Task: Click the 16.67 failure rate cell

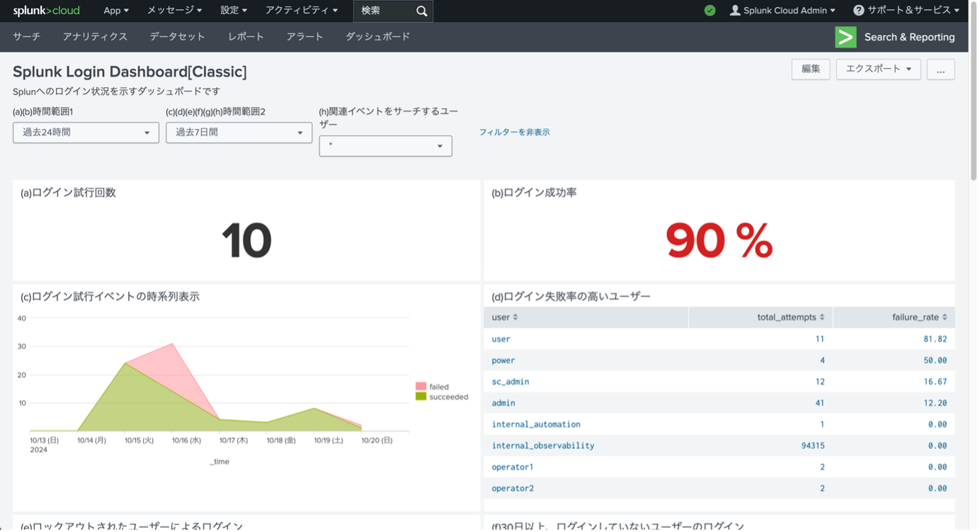Action: point(935,382)
